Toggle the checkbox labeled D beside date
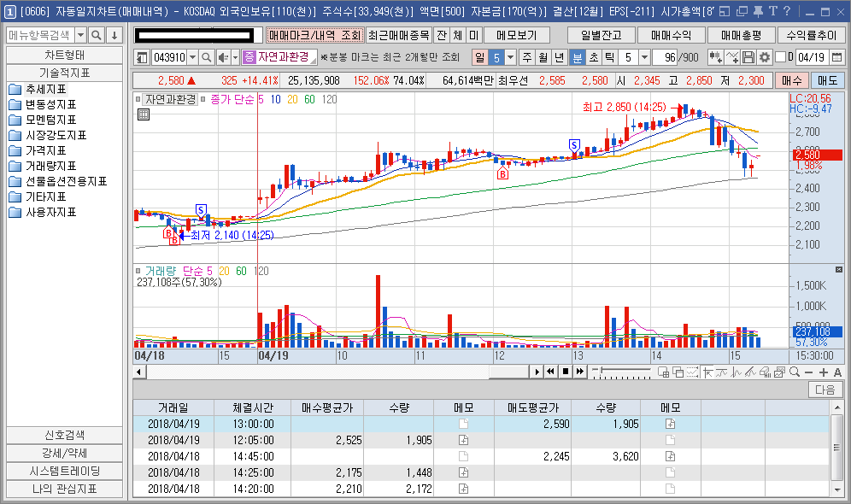Screen dimensions: 851x504 (x=780, y=57)
